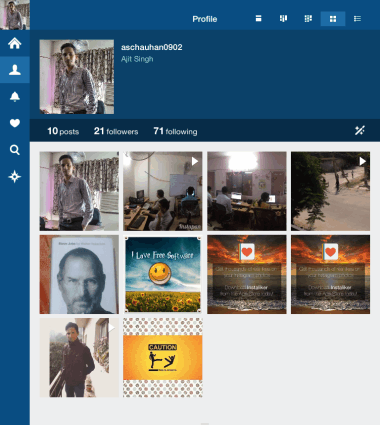Switch to single-column view layout

pos(258,19)
